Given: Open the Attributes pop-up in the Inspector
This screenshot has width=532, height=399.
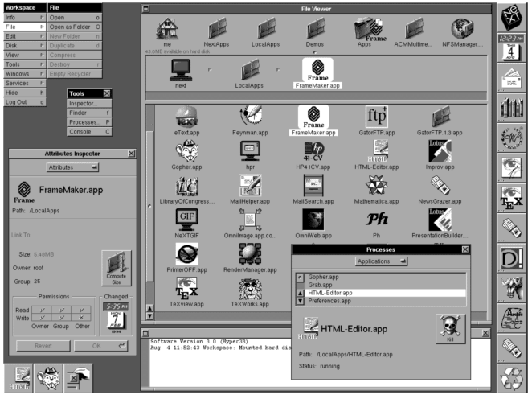Looking at the screenshot, I should point(72,167).
